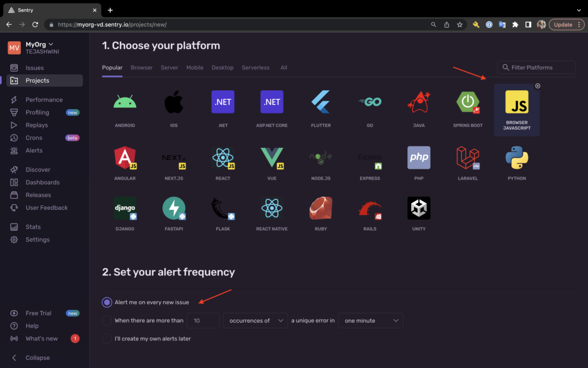
Task: Select the Android platform icon
Action: [124, 102]
